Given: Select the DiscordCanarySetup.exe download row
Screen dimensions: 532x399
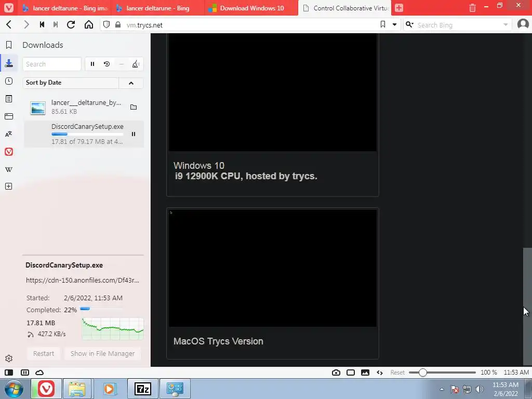Looking at the screenshot, I should click(84, 134).
